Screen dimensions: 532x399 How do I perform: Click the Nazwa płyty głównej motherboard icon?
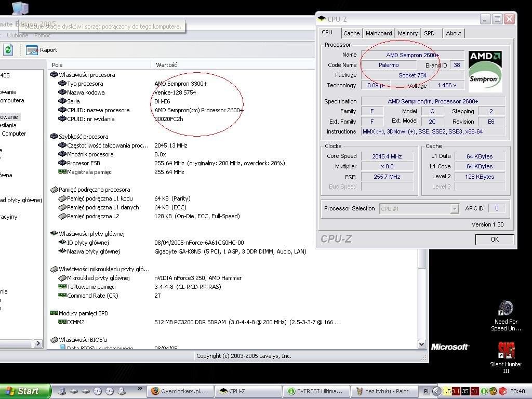coord(62,251)
